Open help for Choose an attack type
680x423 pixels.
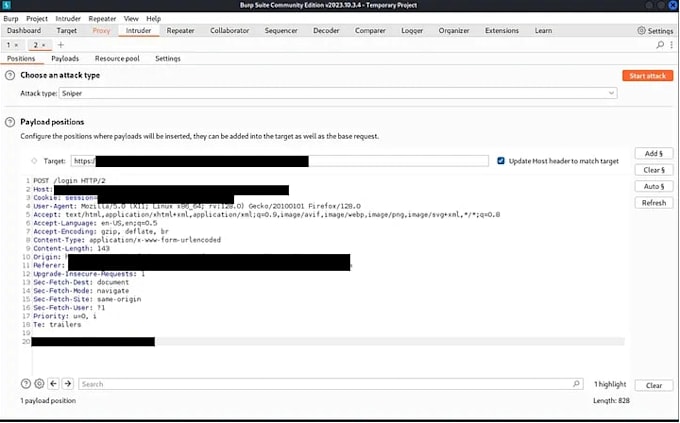point(10,75)
